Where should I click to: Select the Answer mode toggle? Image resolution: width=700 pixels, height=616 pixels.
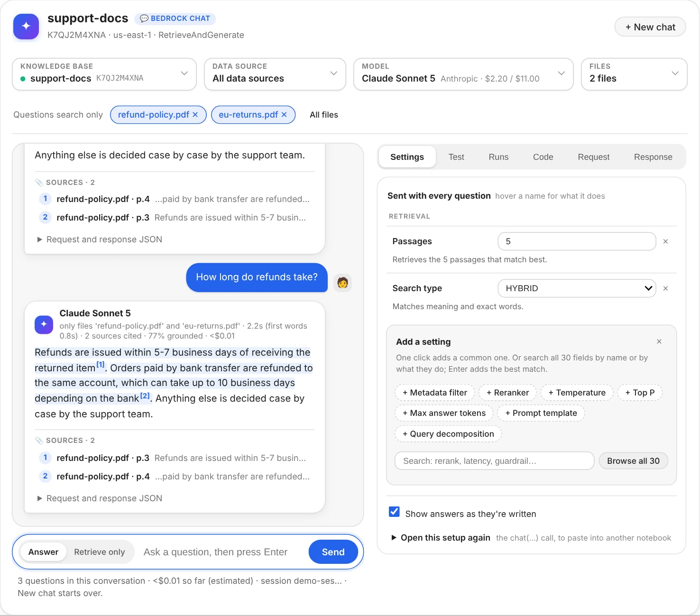43,552
